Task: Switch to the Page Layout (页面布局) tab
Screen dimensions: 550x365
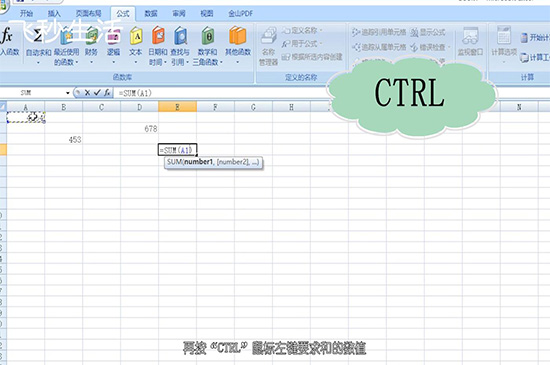Action: (88, 14)
